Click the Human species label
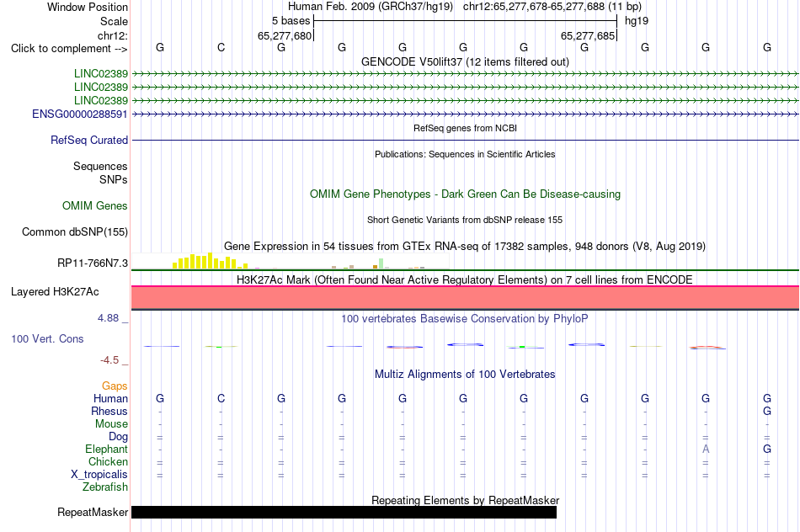Screen dimensions: 800x532 pos(110,398)
